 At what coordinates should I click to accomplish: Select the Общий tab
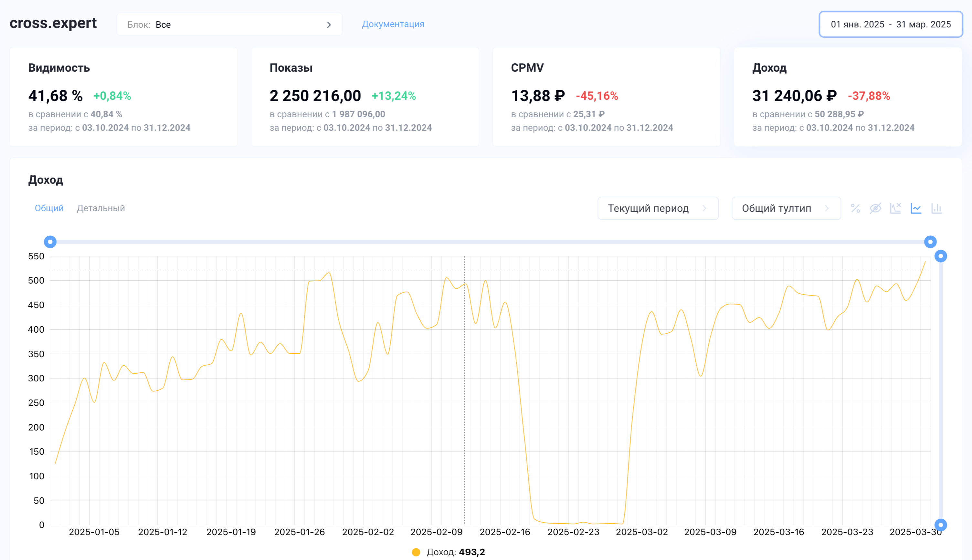tap(49, 208)
